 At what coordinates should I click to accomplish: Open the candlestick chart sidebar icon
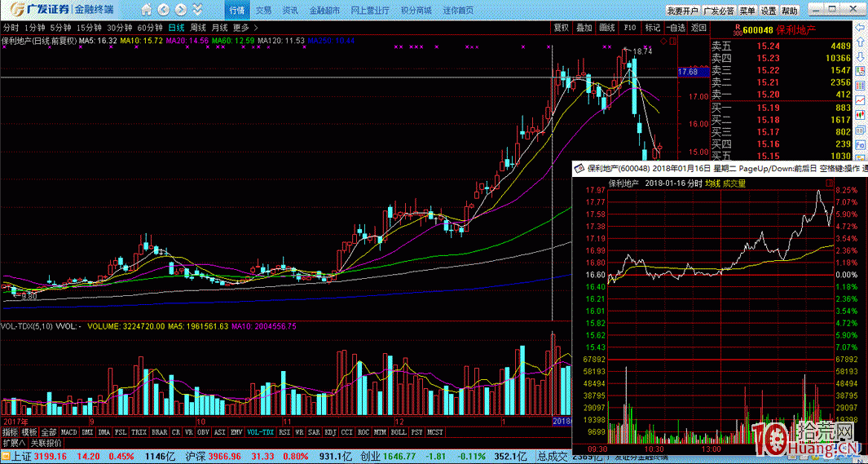click(860, 116)
